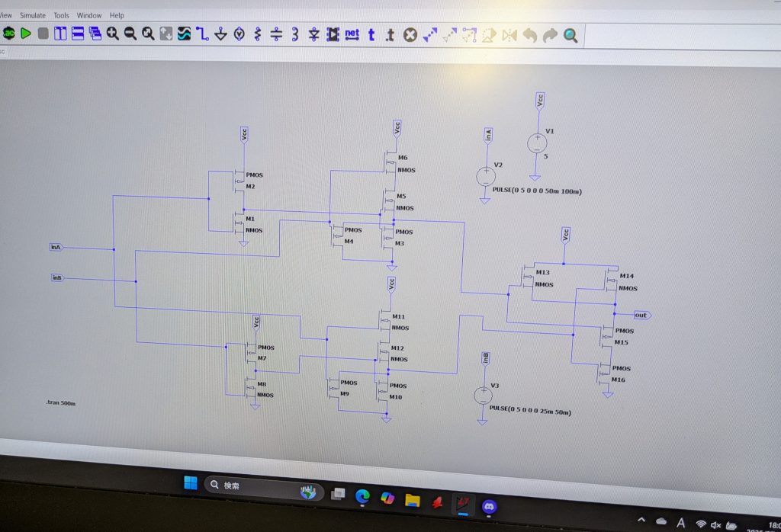The width and height of the screenshot is (781, 532).
Task: Tile windows horizontally from the toolbar
Action: tap(78, 34)
